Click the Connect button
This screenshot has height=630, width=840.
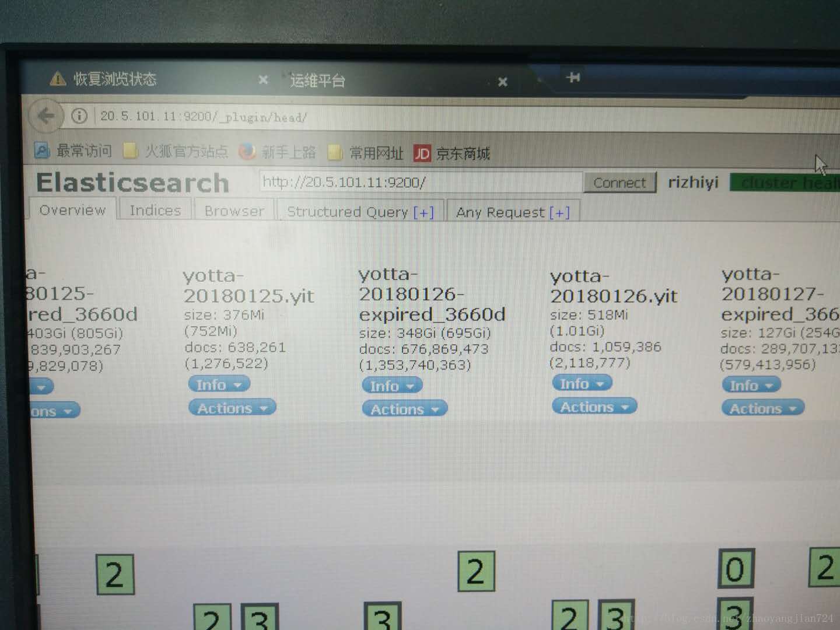click(619, 183)
